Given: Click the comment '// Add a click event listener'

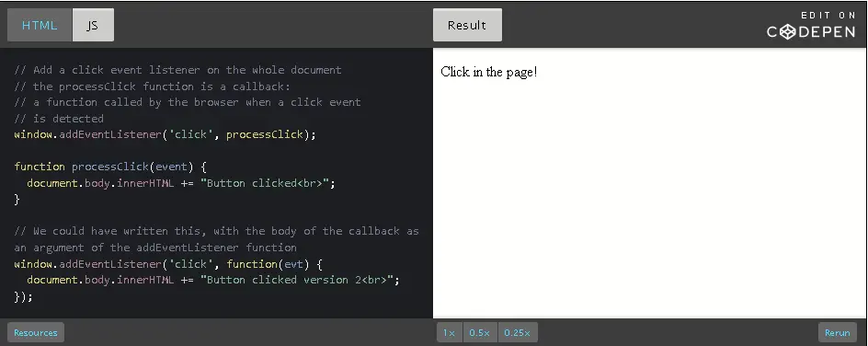Looking at the screenshot, I should (x=108, y=70).
